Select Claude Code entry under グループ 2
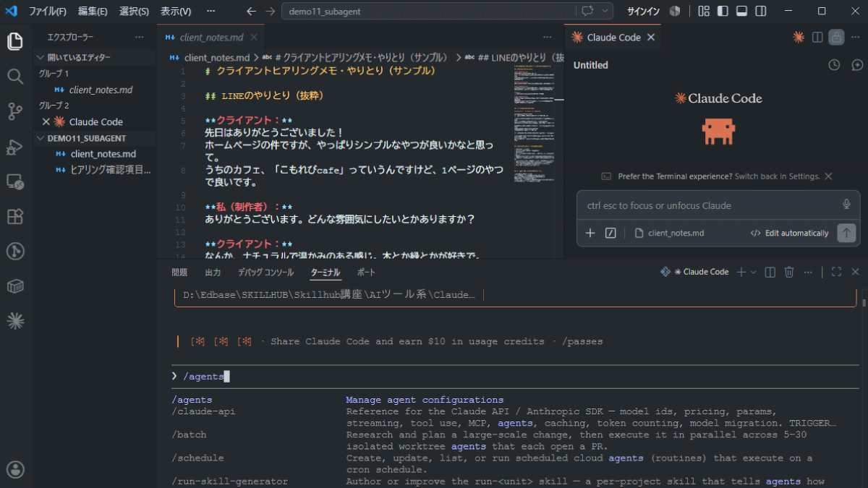Image resolution: width=868 pixels, height=488 pixels. 95,121
